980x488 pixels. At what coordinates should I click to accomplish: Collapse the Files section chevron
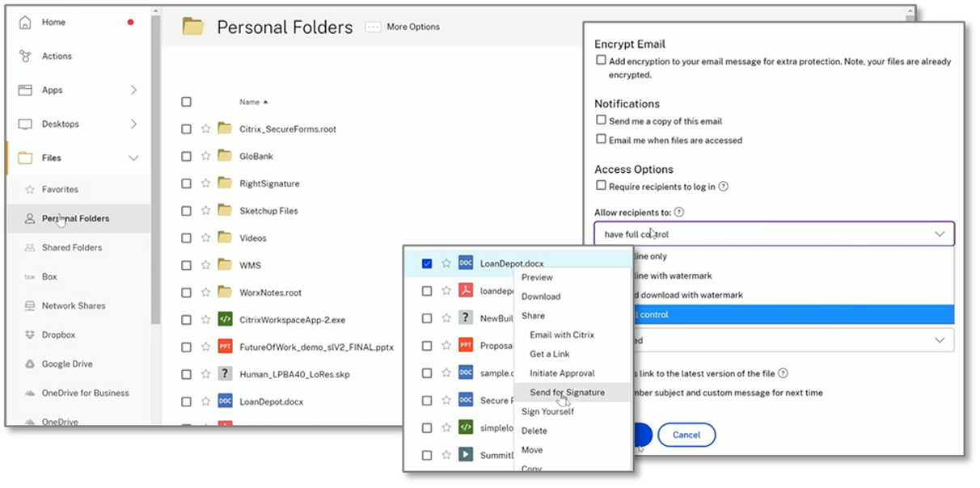tap(133, 158)
